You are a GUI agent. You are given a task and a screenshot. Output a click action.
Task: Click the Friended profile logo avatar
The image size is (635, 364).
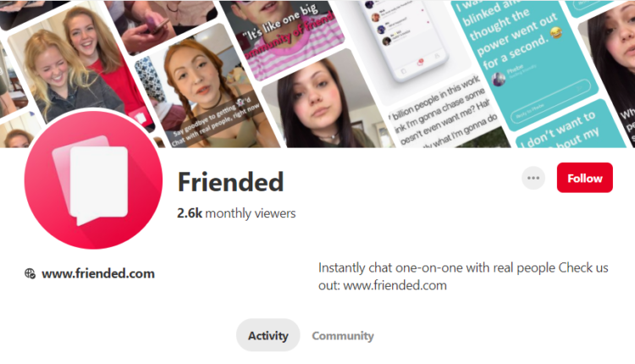93,180
